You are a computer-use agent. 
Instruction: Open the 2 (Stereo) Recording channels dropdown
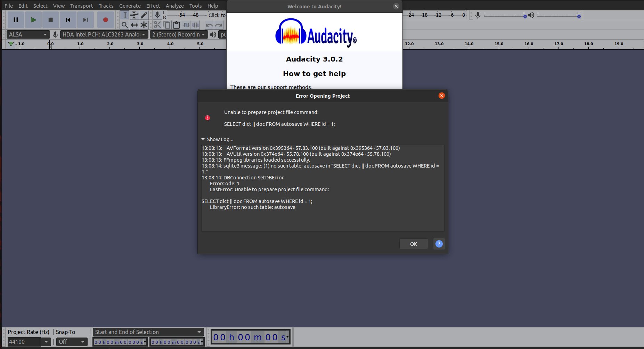coord(179,34)
